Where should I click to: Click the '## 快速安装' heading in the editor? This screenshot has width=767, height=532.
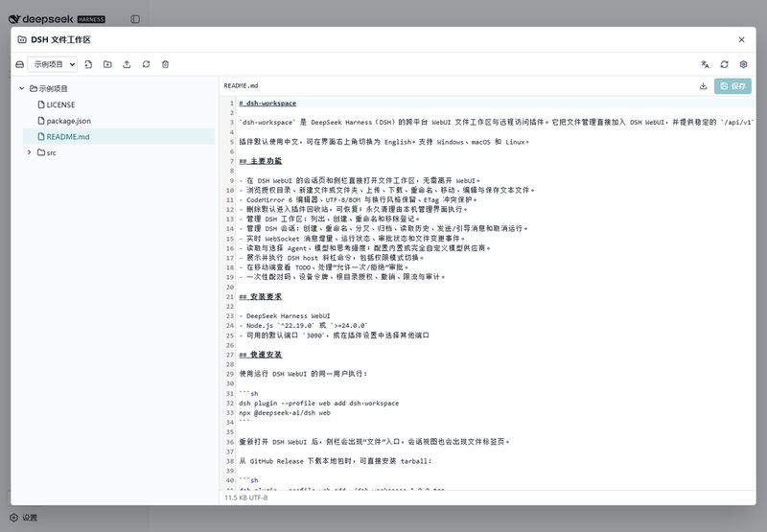point(261,355)
